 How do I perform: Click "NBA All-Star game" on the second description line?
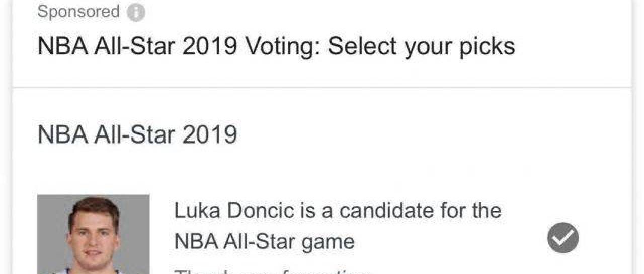(265, 242)
